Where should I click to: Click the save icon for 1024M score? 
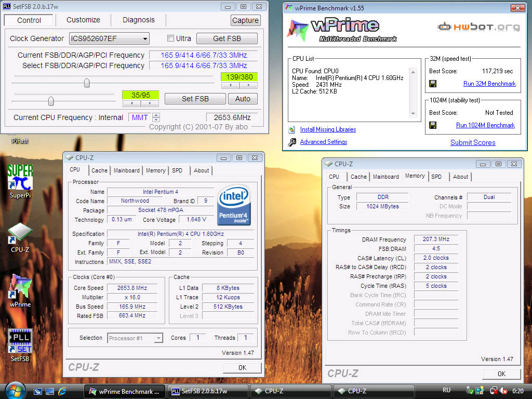point(433,125)
